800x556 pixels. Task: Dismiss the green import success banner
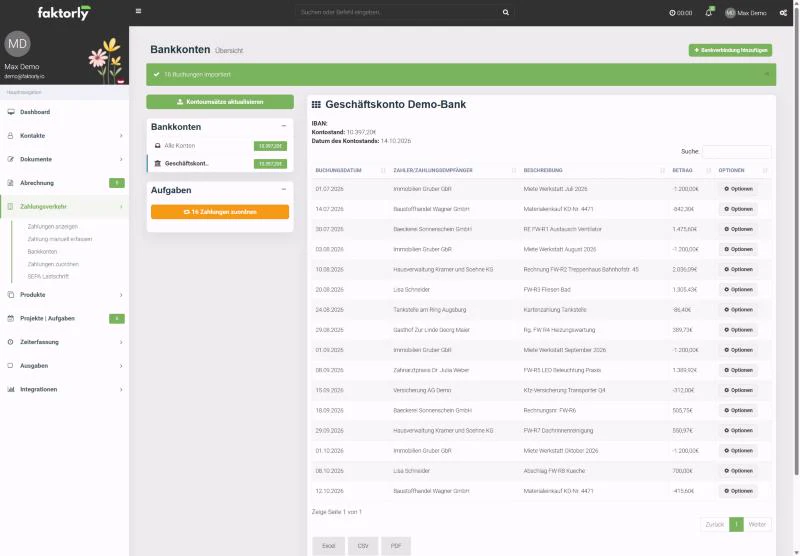766,74
